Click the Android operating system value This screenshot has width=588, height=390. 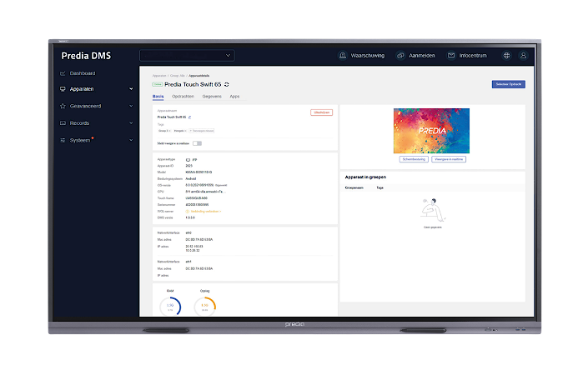(191, 178)
